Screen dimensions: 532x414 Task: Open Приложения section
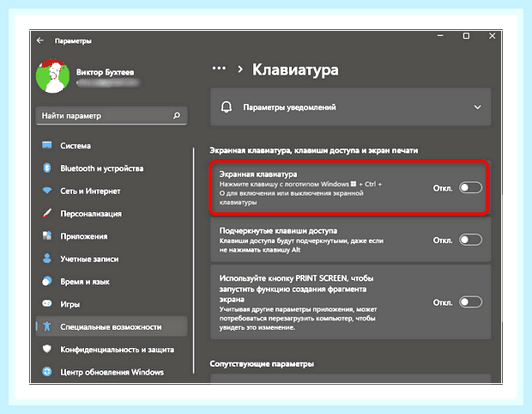click(84, 236)
